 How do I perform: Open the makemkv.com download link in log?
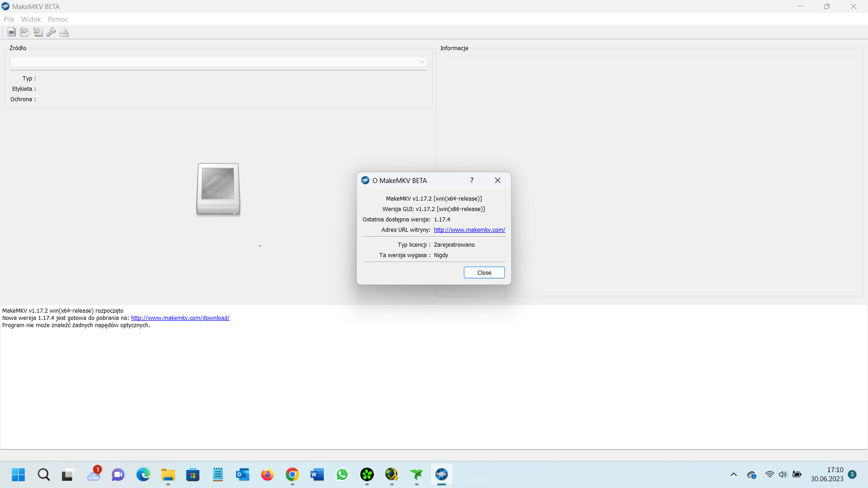(x=180, y=318)
